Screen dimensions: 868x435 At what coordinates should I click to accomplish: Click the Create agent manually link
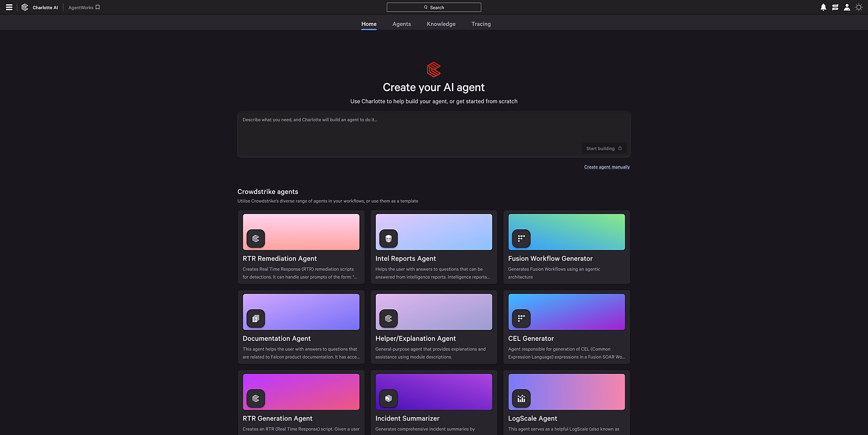click(607, 167)
